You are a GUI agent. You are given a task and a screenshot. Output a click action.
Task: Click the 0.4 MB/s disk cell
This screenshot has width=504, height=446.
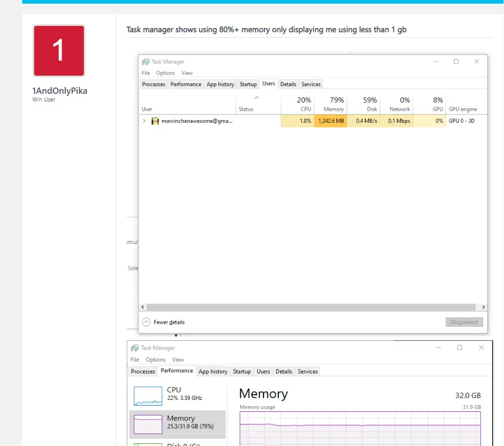364,121
